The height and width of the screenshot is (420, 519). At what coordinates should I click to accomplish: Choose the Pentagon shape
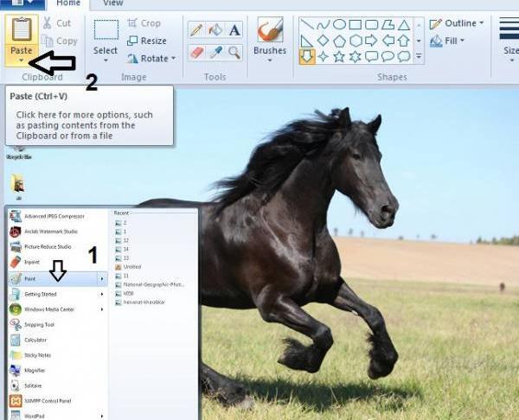339,41
